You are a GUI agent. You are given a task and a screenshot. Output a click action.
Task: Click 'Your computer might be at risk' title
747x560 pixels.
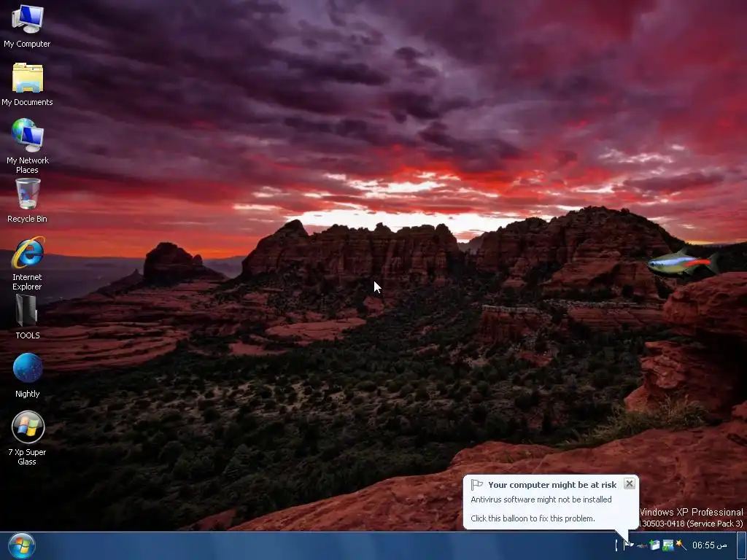552,485
